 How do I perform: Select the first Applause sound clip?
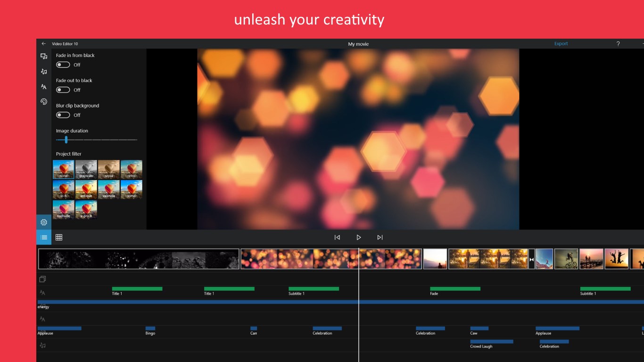[x=59, y=329]
